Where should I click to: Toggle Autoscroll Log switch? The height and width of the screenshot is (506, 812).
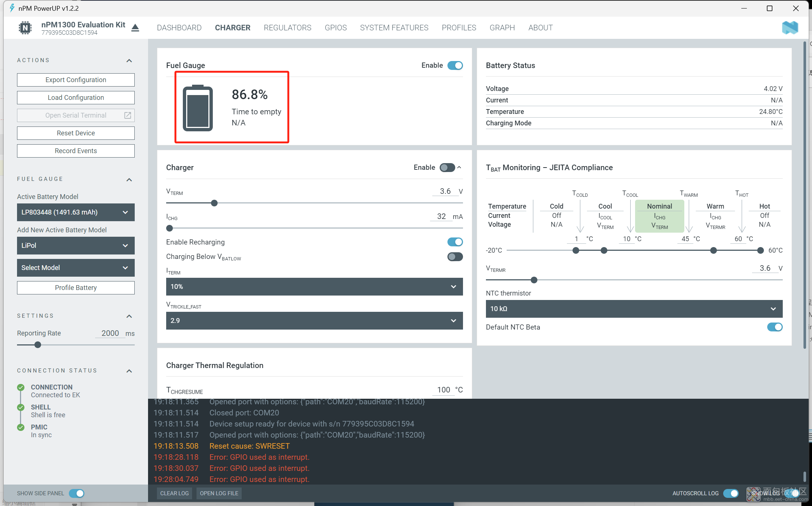(x=731, y=493)
